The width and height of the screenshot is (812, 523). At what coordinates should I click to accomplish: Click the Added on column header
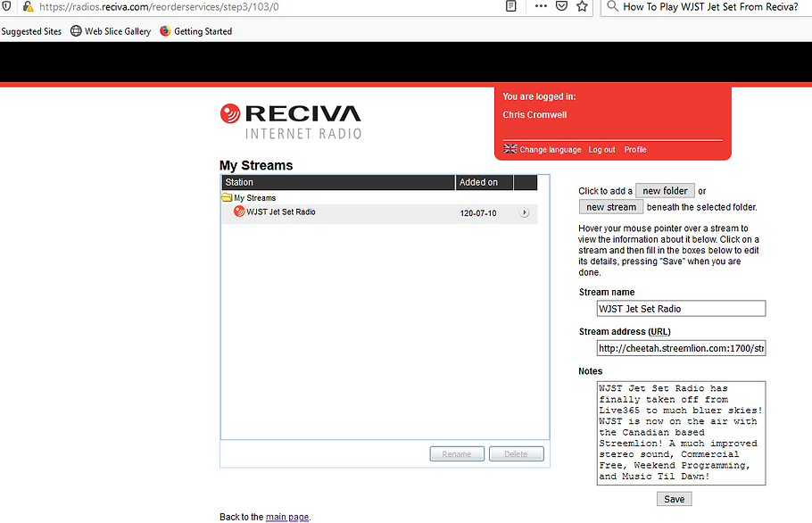tap(485, 182)
